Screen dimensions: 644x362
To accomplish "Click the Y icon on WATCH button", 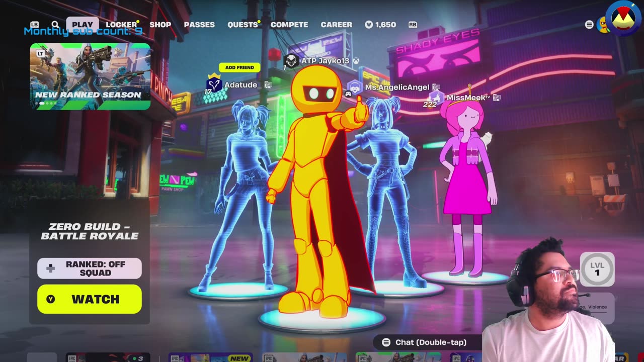I will [x=50, y=299].
